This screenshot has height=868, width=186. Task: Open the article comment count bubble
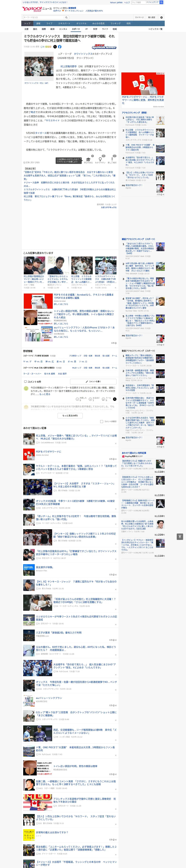tap(43, 47)
